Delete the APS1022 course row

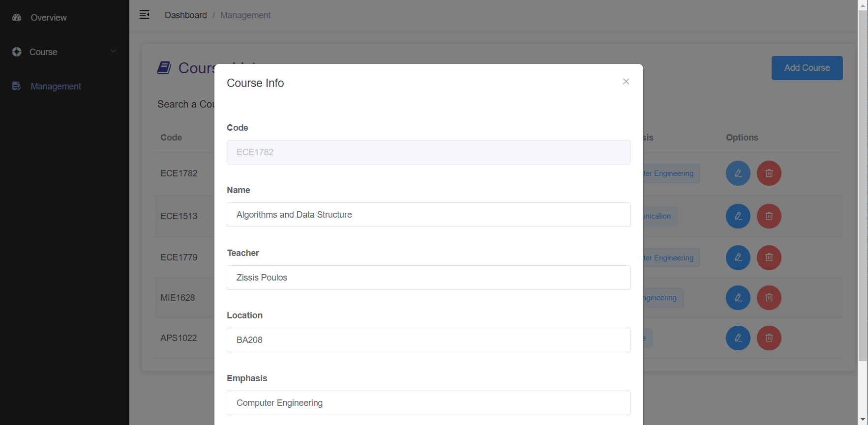[769, 338]
